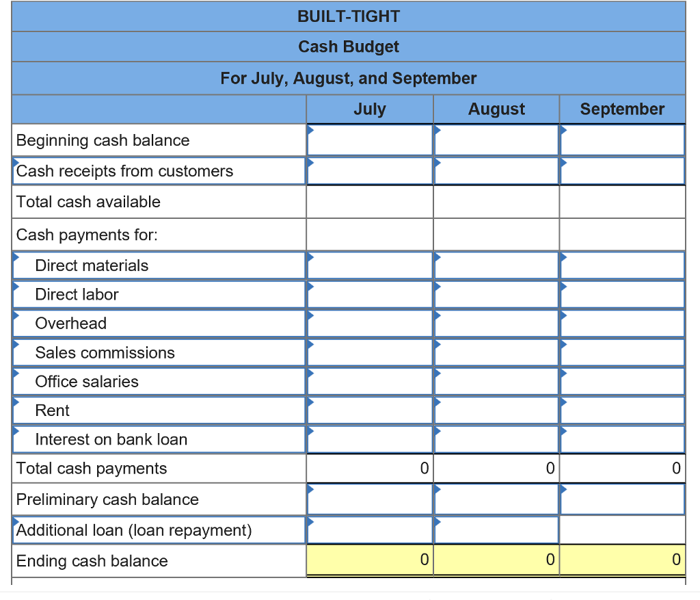Image resolution: width=700 pixels, height=600 pixels.
Task: Open the Rent row label dropdown
Action: (x=159, y=410)
